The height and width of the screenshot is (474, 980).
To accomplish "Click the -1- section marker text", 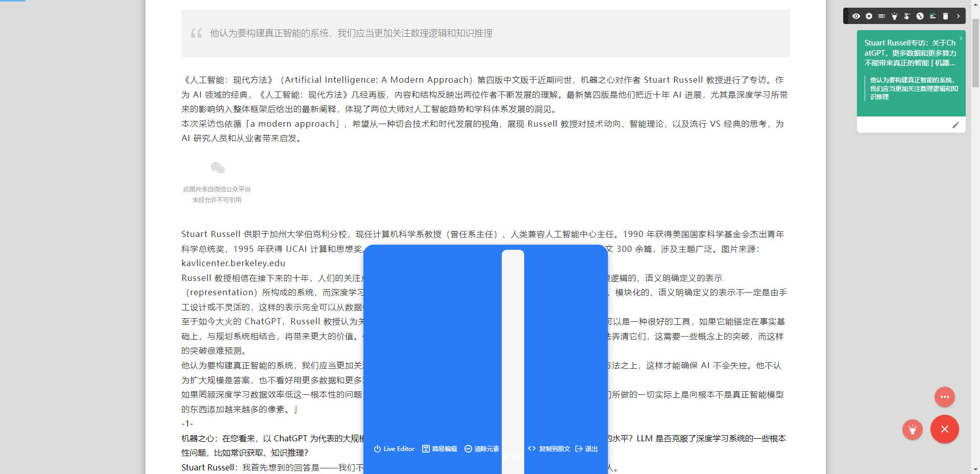I will [187, 423].
